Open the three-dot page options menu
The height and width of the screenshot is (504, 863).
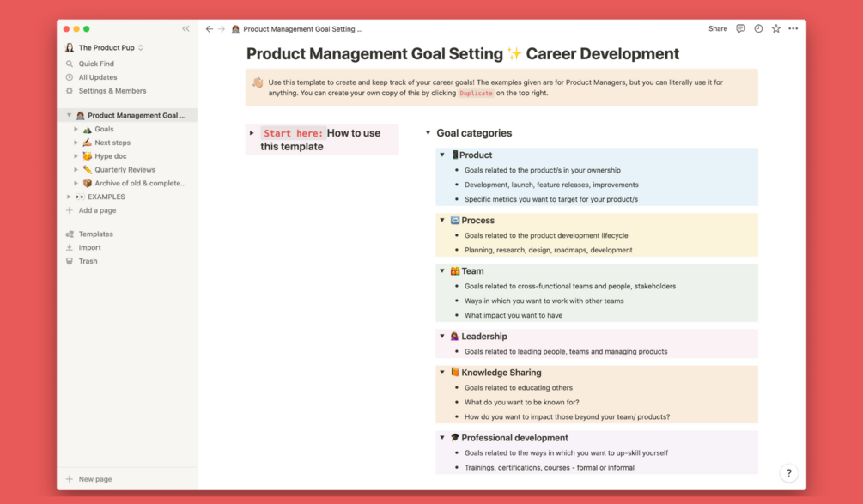(793, 28)
